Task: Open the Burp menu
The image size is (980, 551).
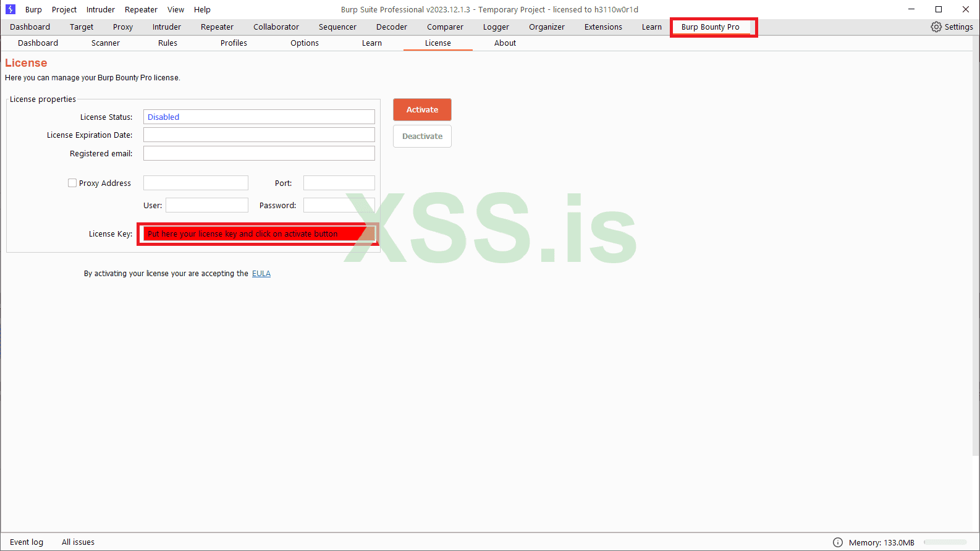Action: [33, 9]
